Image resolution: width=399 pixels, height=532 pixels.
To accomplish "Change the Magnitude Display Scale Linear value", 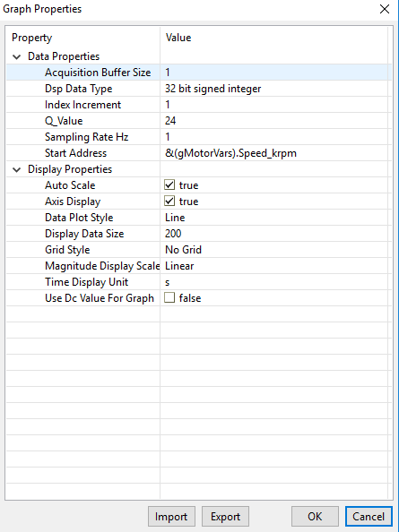I will (276, 266).
